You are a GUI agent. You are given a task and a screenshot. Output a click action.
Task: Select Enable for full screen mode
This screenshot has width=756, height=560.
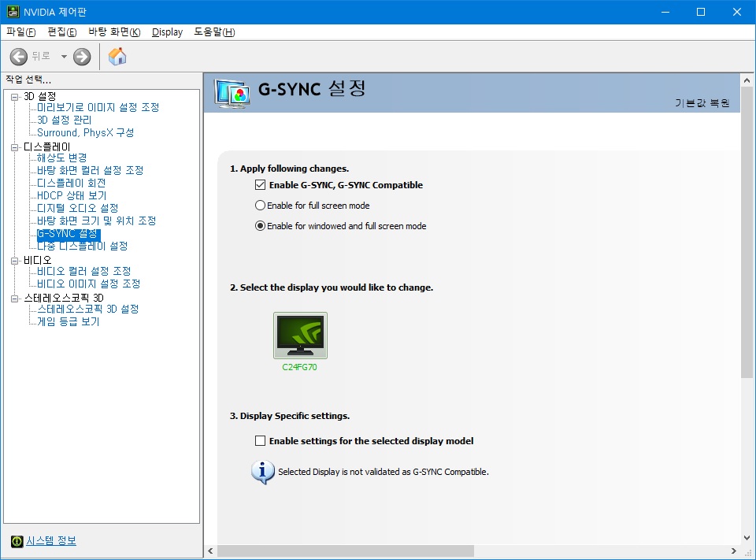pyautogui.click(x=261, y=206)
